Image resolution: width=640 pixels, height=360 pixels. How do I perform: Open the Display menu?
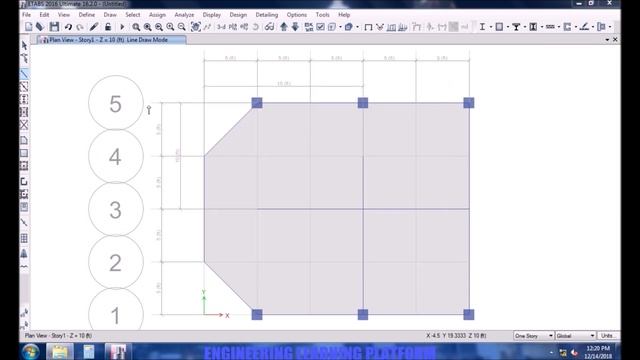coord(211,15)
